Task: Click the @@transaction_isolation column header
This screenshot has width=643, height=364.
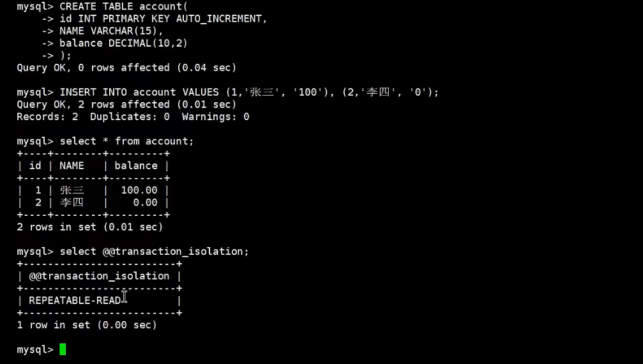Action: 99,277
